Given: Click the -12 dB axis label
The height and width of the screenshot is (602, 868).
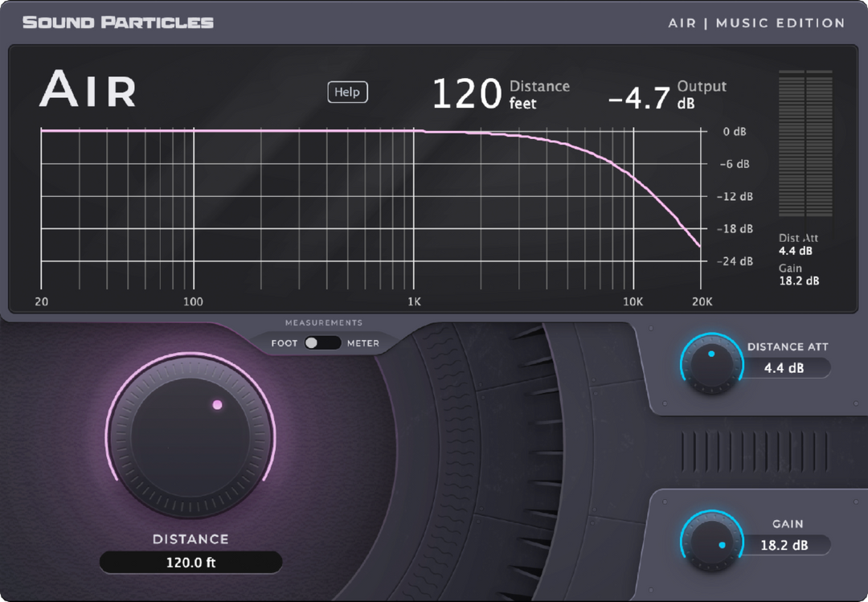Looking at the screenshot, I should point(736,197).
